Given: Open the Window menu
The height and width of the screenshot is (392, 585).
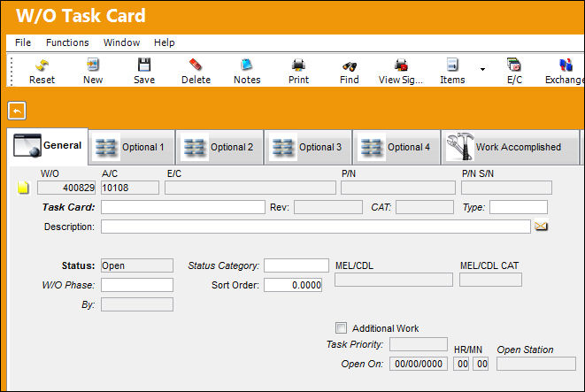Looking at the screenshot, I should click(x=121, y=42).
